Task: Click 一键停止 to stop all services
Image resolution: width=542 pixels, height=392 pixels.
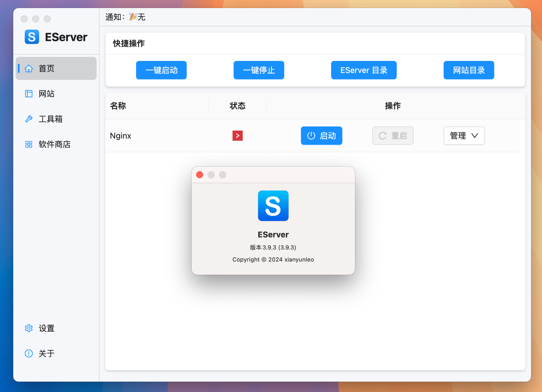Action: (x=259, y=70)
